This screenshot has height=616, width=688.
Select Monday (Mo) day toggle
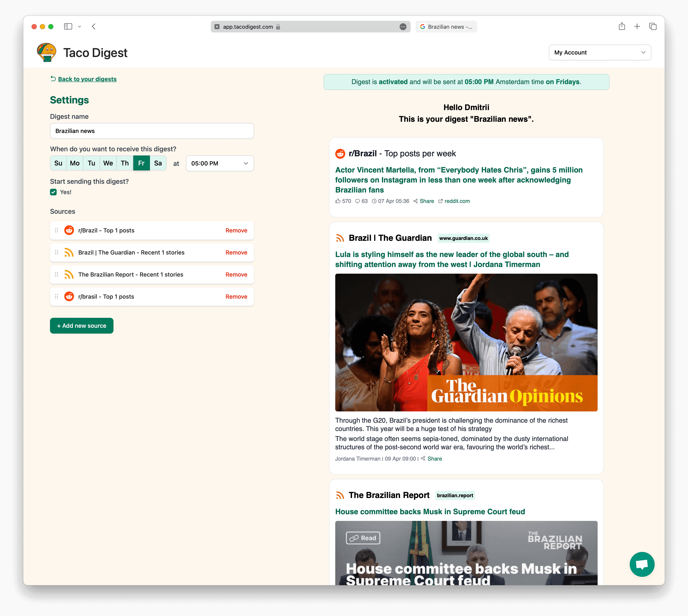[75, 163]
